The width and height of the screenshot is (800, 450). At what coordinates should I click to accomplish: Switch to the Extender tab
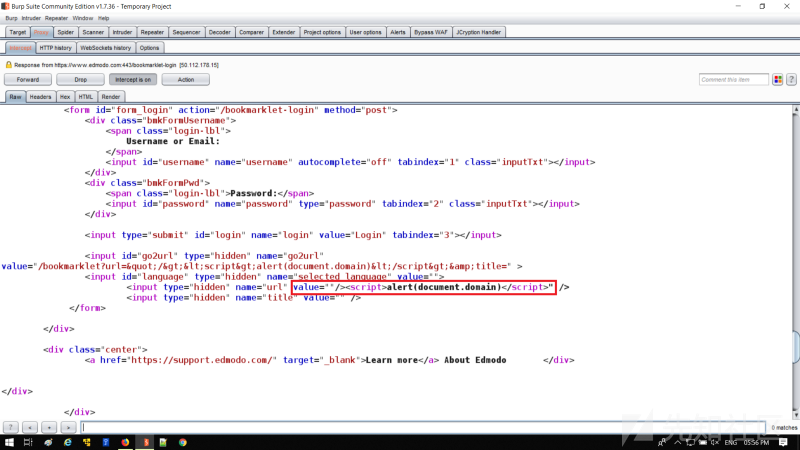(284, 32)
